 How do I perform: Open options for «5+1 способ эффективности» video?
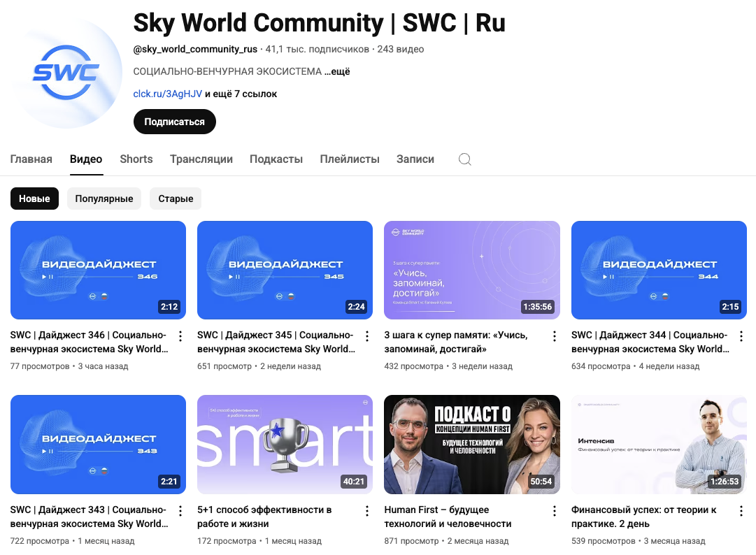tap(367, 511)
